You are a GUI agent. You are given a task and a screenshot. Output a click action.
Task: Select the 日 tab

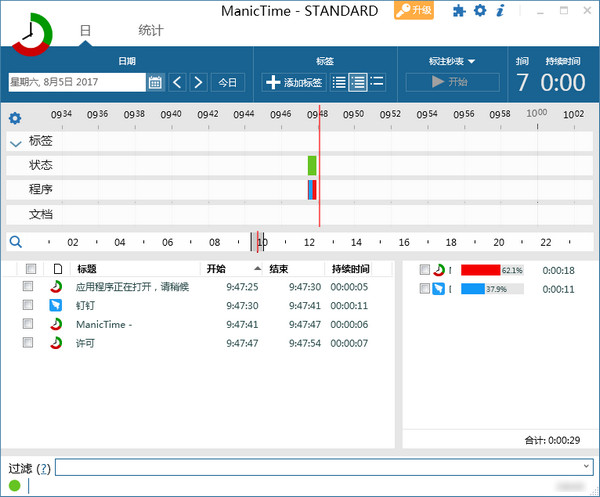(85, 31)
